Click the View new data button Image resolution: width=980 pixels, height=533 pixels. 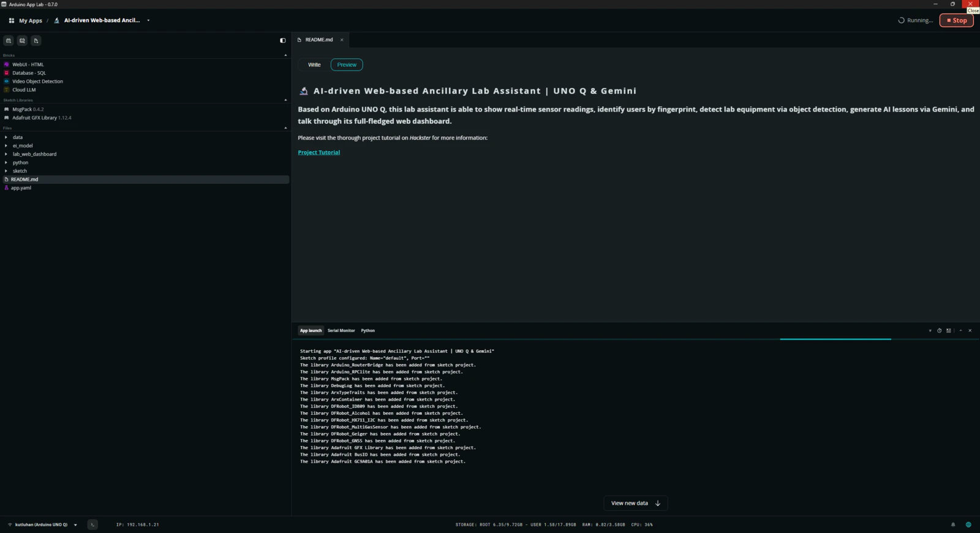636,504
